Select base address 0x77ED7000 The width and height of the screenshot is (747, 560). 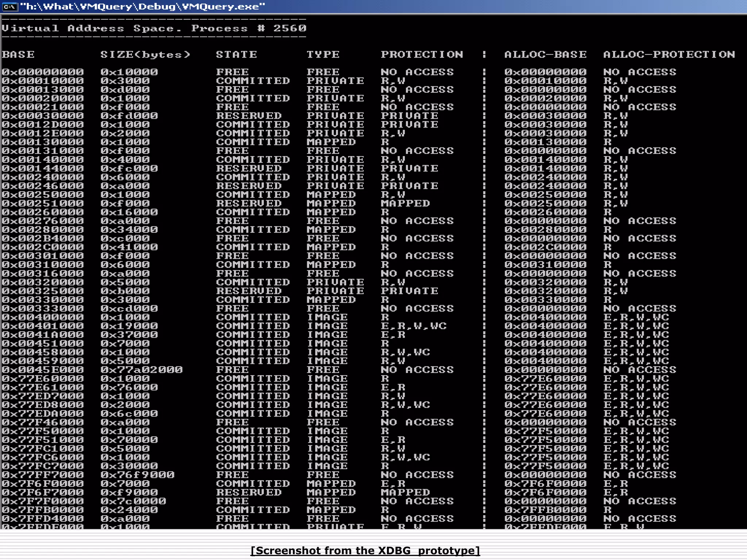tap(43, 396)
